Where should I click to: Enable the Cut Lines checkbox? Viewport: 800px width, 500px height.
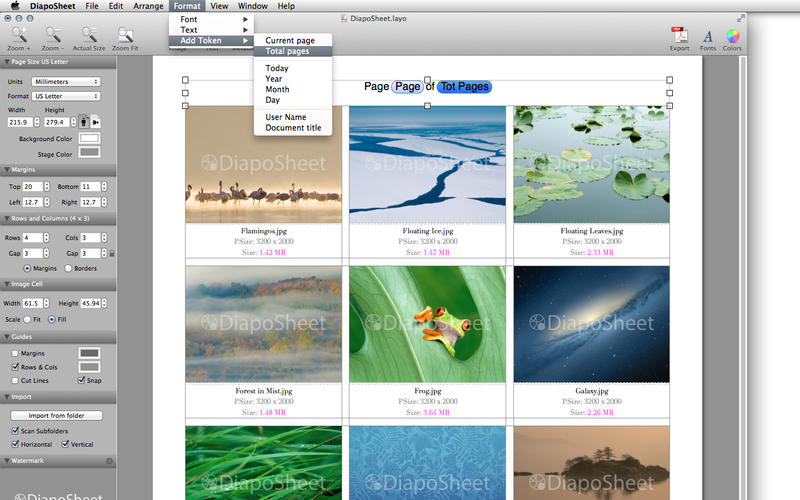(x=15, y=381)
